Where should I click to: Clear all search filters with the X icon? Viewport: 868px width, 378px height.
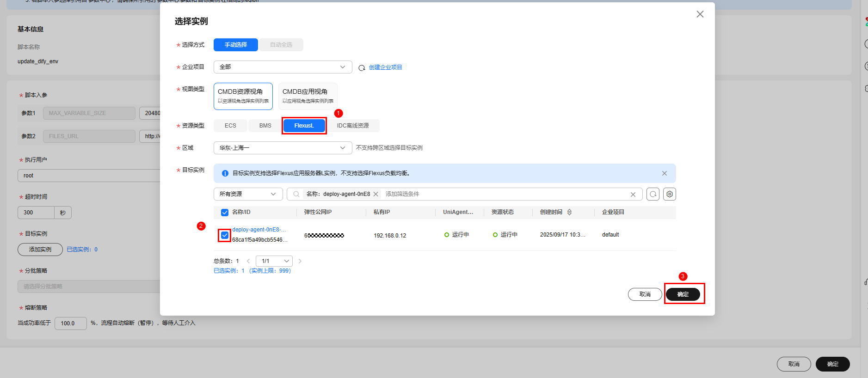(x=633, y=195)
